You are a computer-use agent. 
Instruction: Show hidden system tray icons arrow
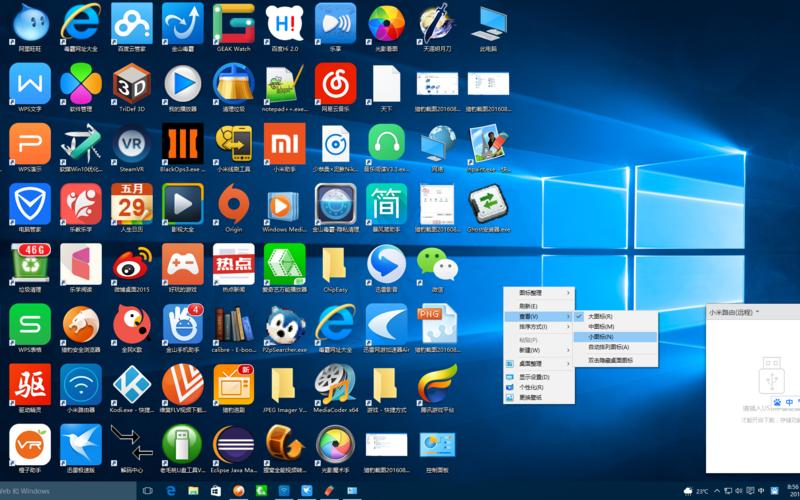click(717, 491)
